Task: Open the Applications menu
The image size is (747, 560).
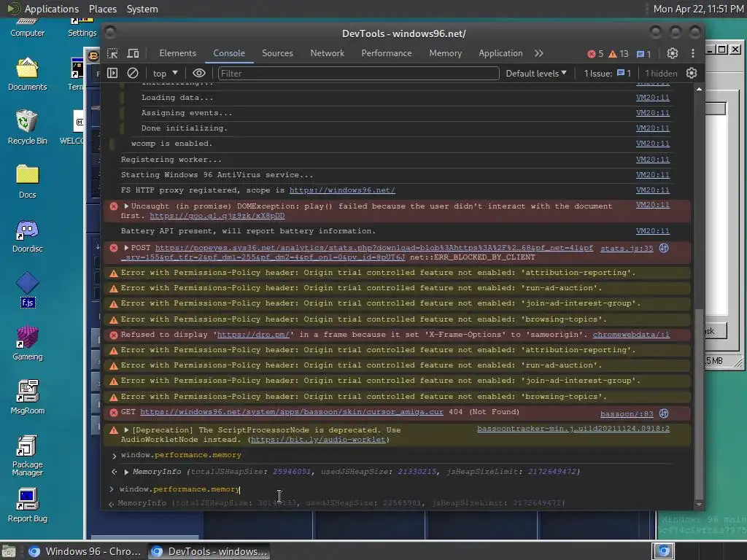Action: [x=43, y=9]
